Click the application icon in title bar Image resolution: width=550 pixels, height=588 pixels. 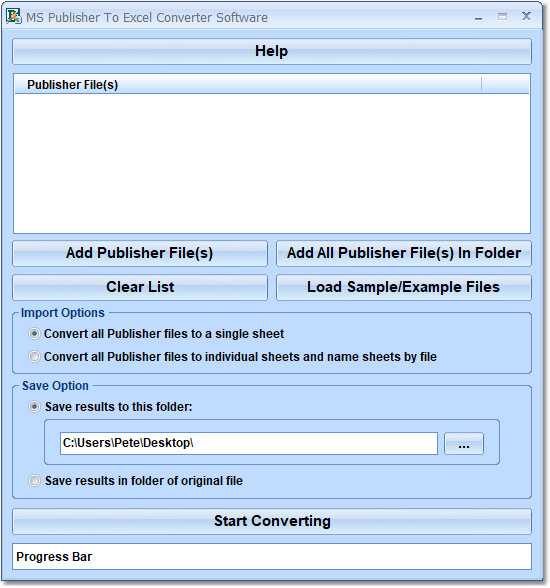(13, 16)
